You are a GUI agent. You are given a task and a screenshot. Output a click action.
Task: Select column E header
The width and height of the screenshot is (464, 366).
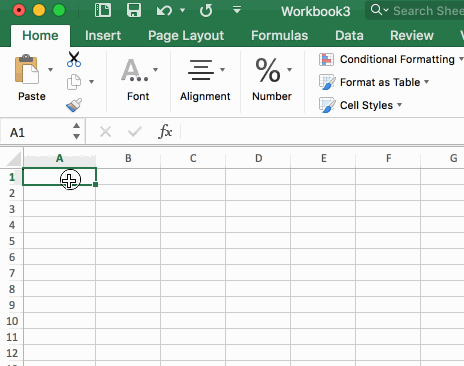323,158
